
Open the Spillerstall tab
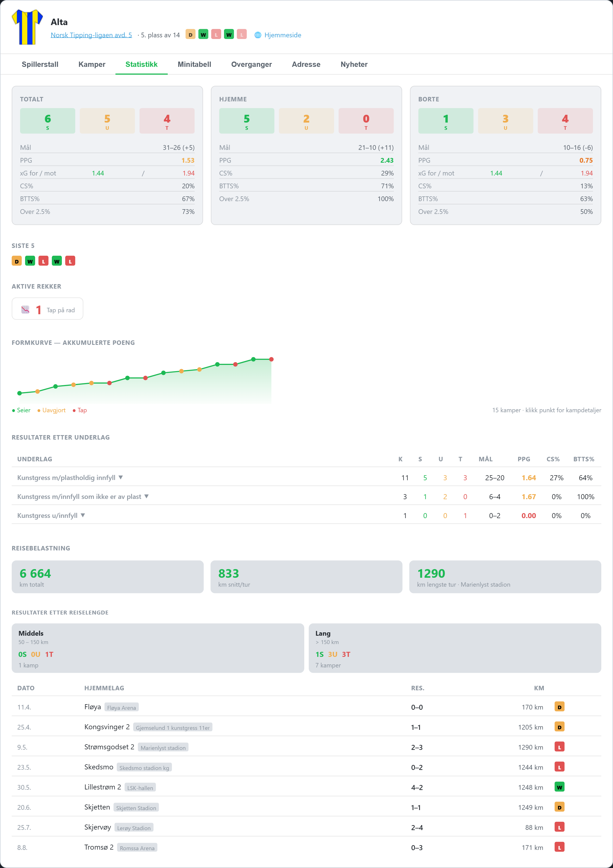tap(40, 64)
